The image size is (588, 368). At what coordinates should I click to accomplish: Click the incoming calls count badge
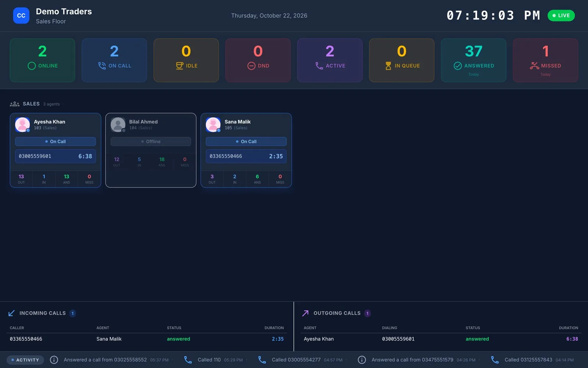pyautogui.click(x=73, y=314)
